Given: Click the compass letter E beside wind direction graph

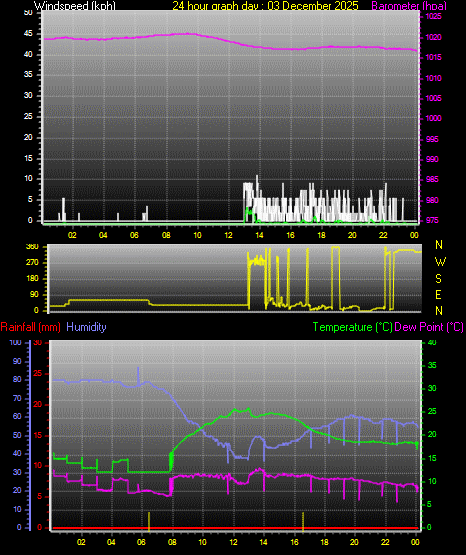Looking at the screenshot, I should 438,295.
